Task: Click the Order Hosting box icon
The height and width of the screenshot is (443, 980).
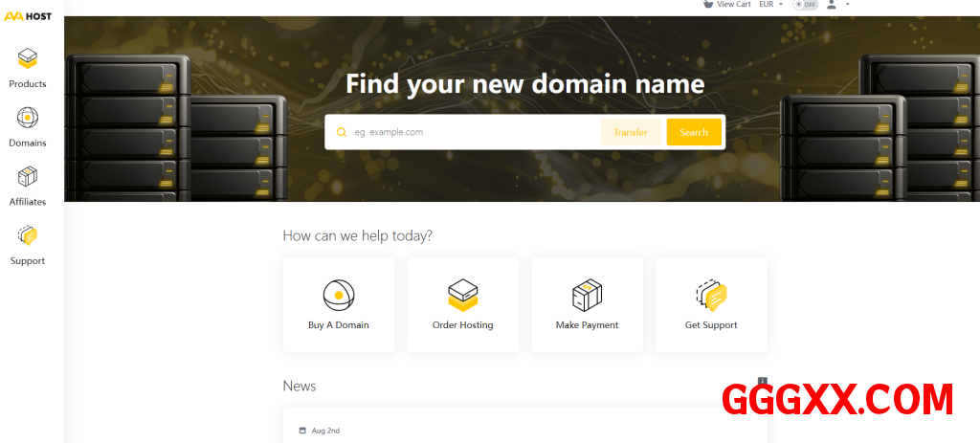Action: pos(462,295)
